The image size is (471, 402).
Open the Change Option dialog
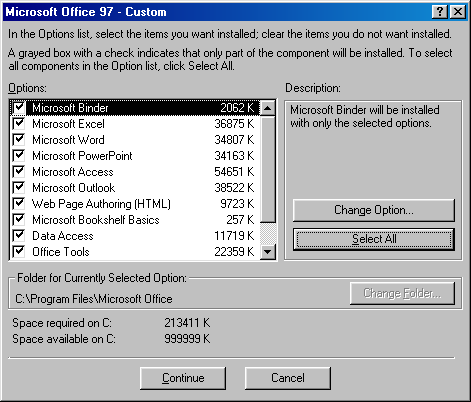(x=374, y=210)
